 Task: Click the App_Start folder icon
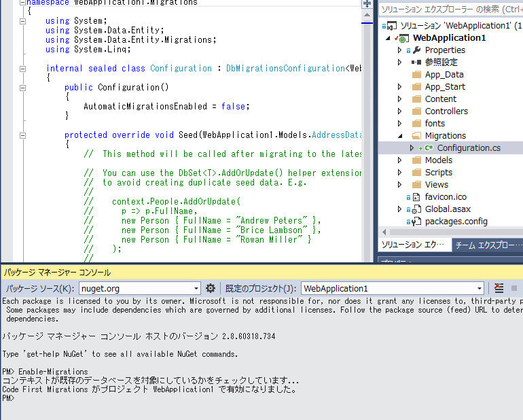point(416,87)
